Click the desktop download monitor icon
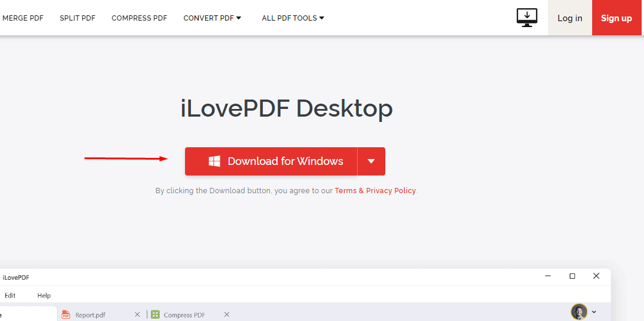This screenshot has height=321, width=644. tap(527, 18)
